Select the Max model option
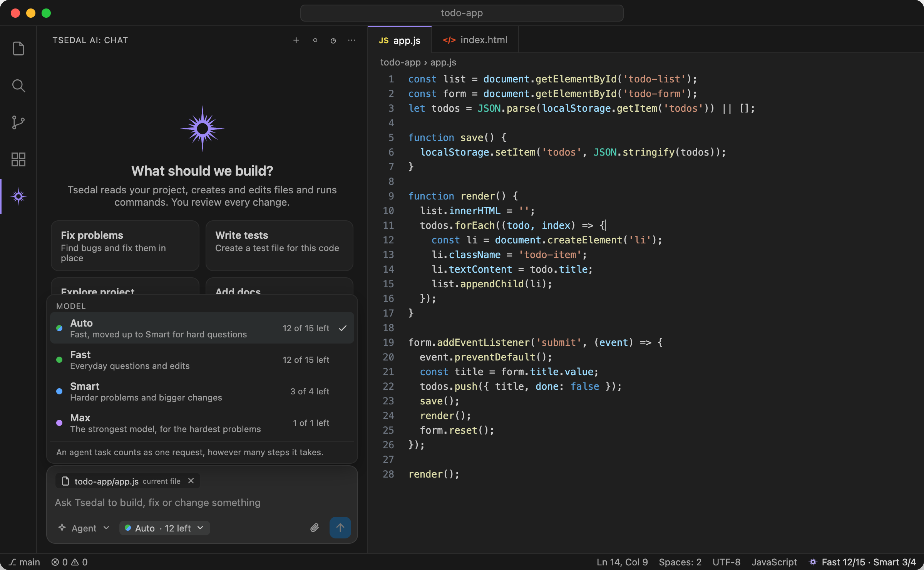Viewport: 924px width, 570px height. pyautogui.click(x=202, y=423)
